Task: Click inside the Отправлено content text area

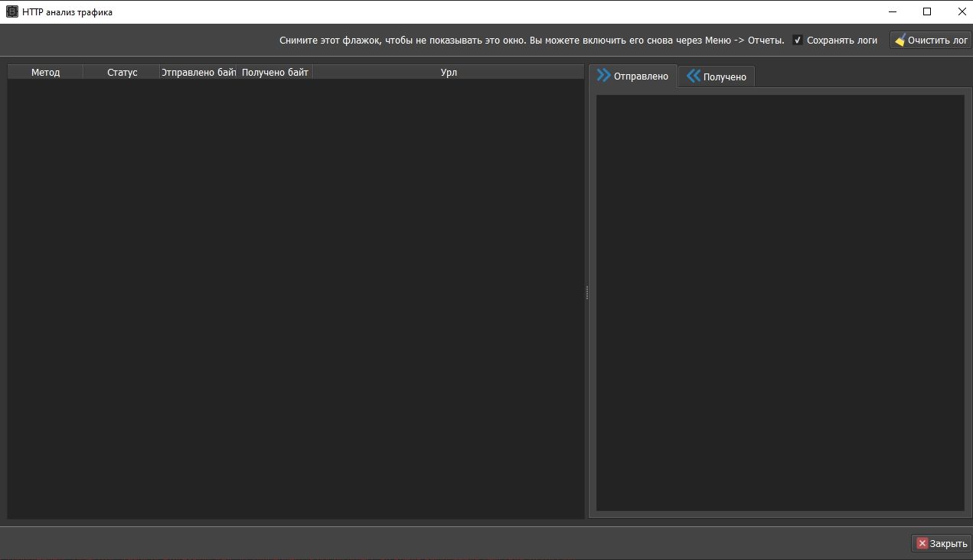Action: 780,302
